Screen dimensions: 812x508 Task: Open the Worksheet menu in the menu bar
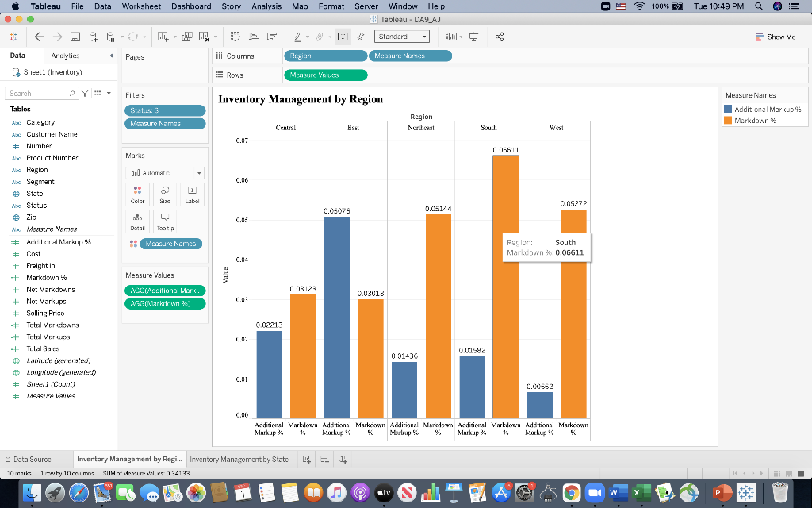[141, 6]
